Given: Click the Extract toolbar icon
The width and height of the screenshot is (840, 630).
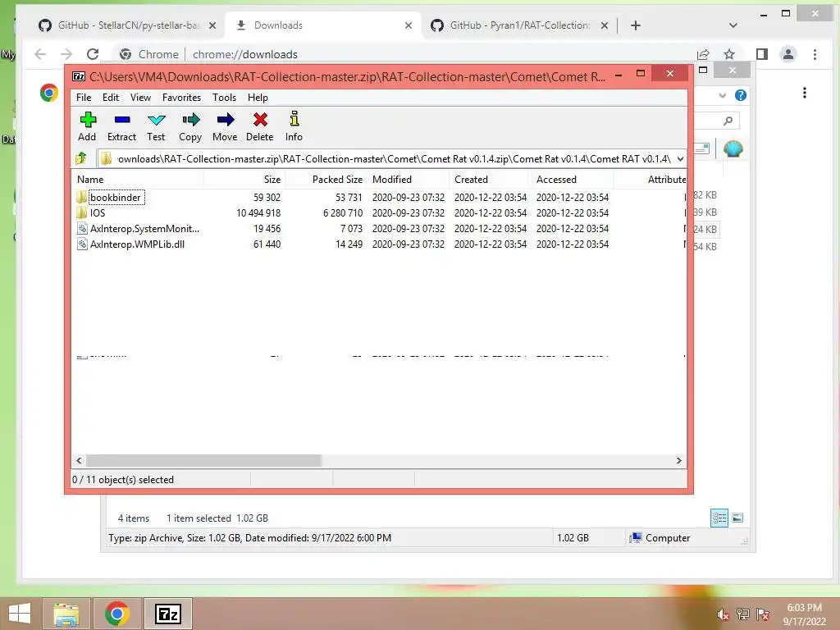Looking at the screenshot, I should tap(121, 126).
